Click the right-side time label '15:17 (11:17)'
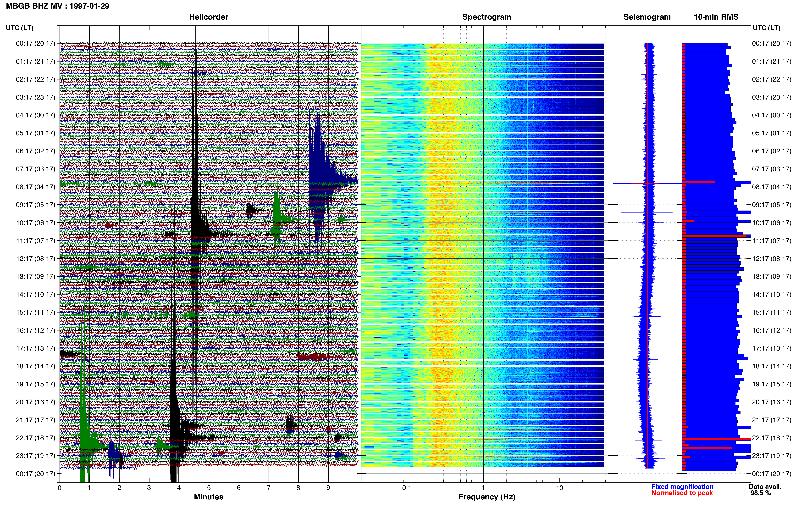Screen dimensions: 812x508 [x=772, y=313]
